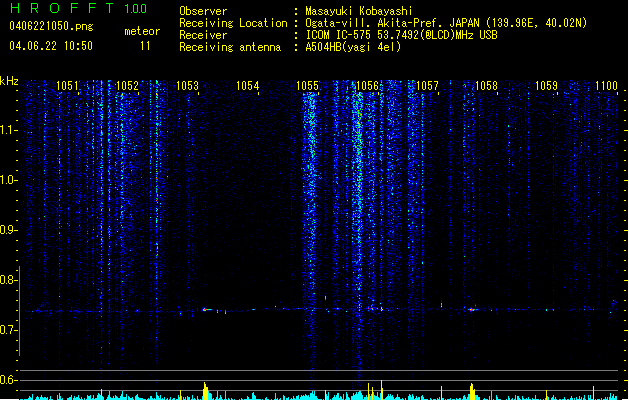This screenshot has height=400, width=629.
Task: Click the bright meteor echo after 1053
Action: (207, 310)
